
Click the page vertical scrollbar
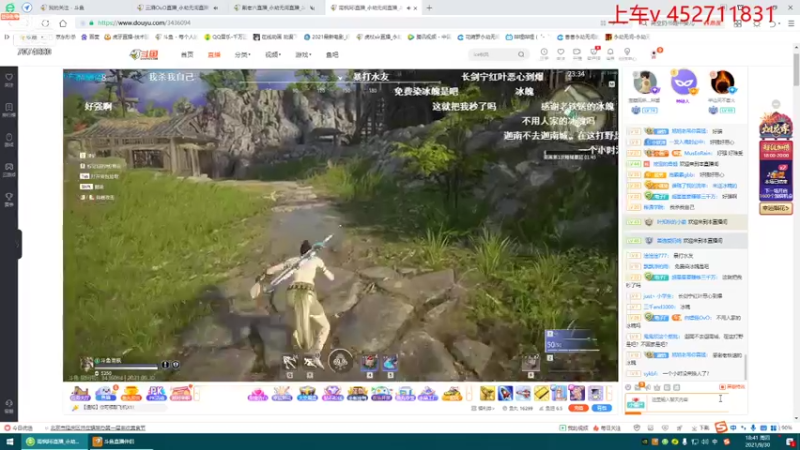(796, 71)
